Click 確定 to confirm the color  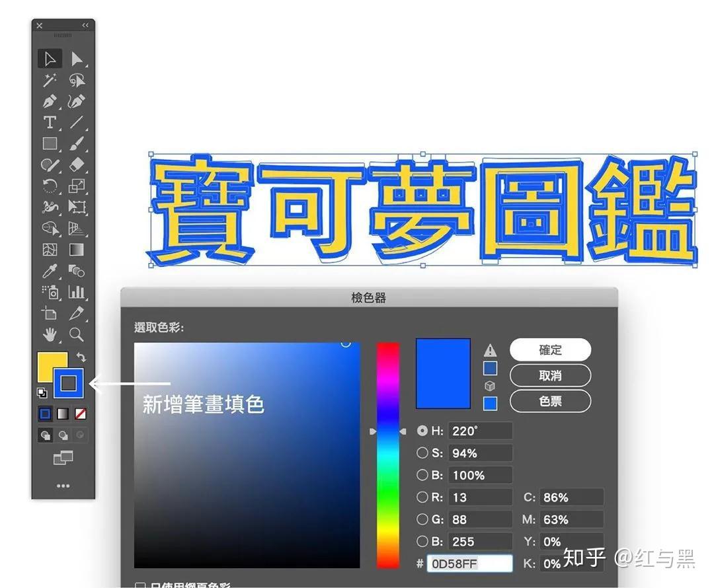[x=550, y=349]
